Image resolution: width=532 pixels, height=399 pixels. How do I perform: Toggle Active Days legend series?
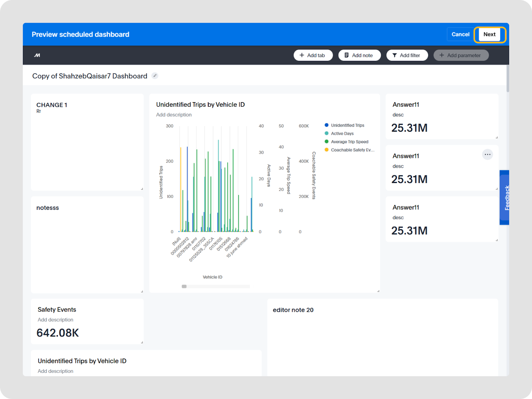[342, 134]
